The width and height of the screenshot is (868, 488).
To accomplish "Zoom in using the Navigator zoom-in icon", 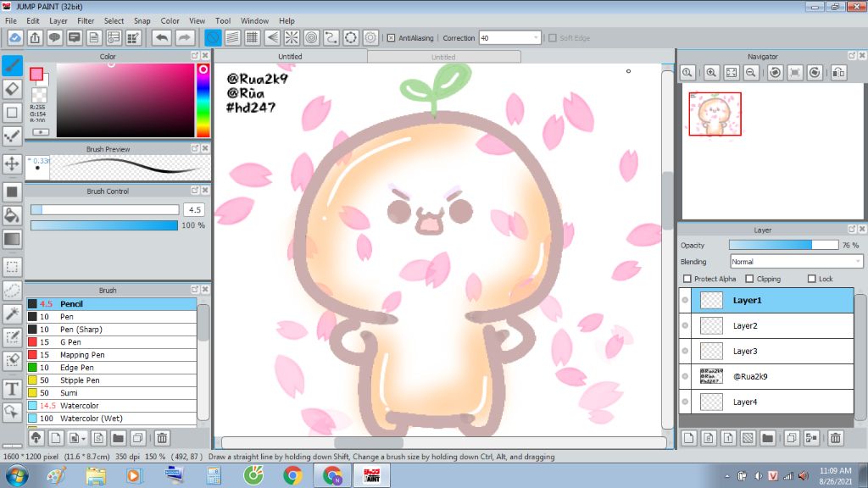I will pos(711,73).
